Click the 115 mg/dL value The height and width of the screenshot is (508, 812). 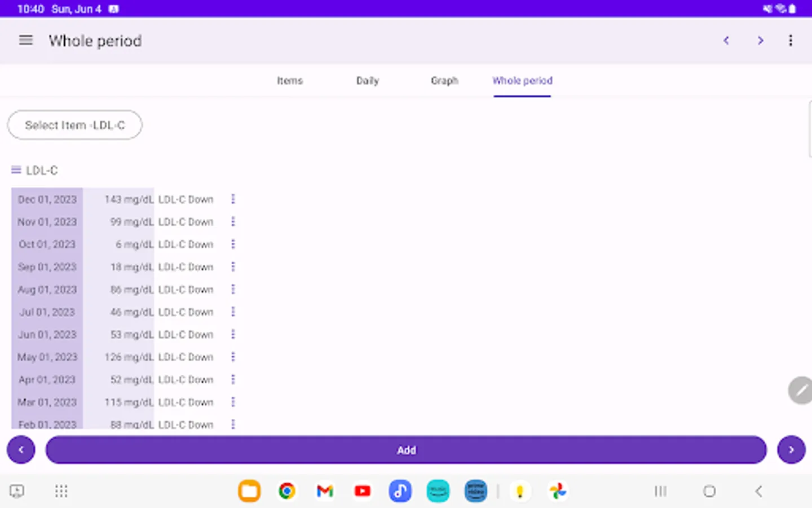coord(129,402)
